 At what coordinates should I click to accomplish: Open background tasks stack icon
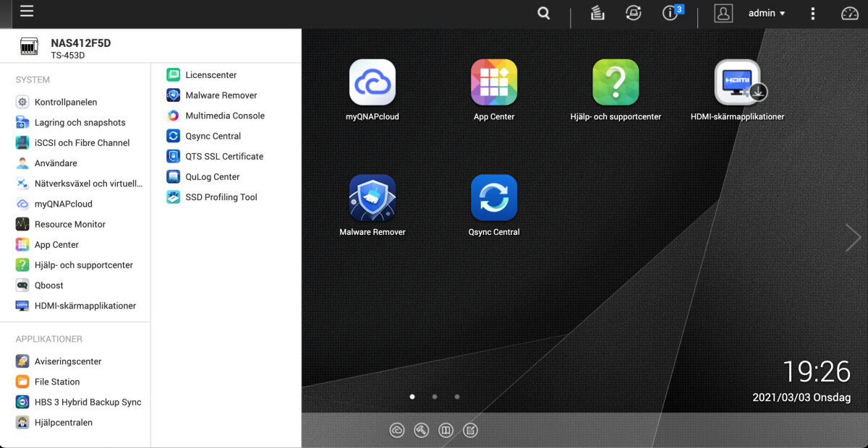pos(597,13)
